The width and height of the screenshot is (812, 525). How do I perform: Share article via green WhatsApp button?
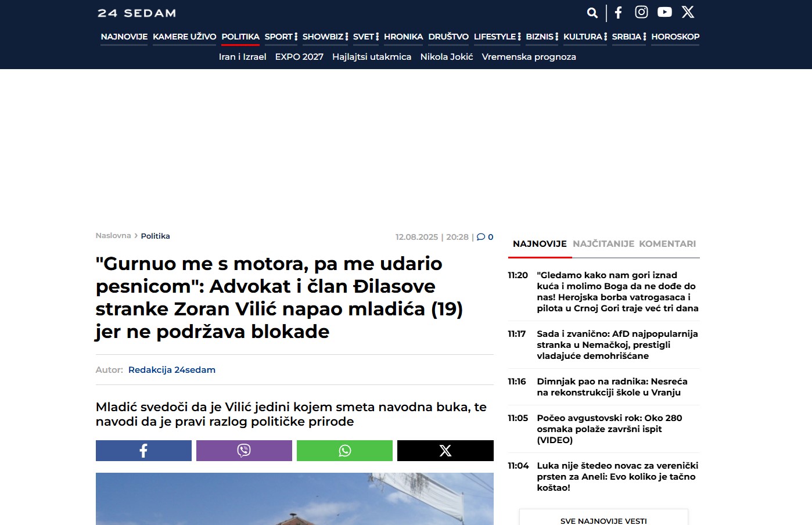pos(344,451)
